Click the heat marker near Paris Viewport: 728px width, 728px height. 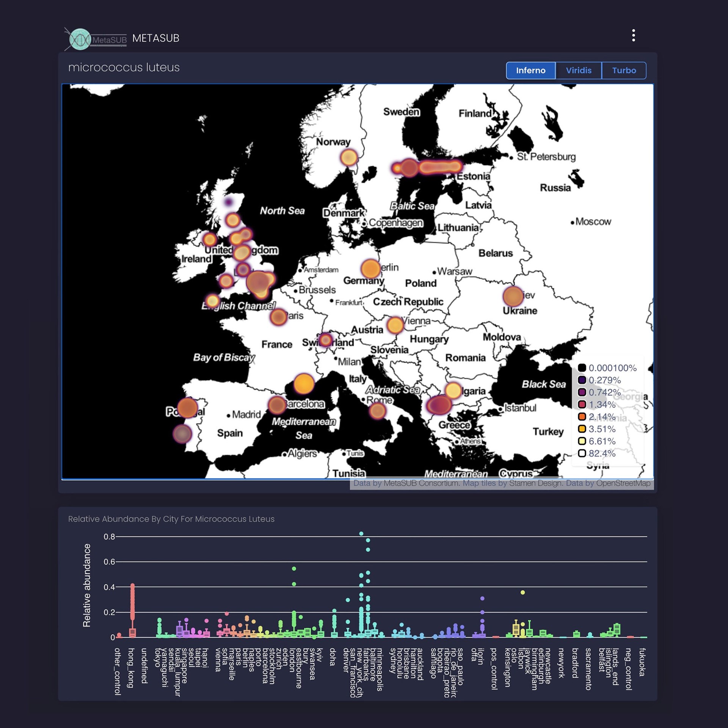click(279, 317)
